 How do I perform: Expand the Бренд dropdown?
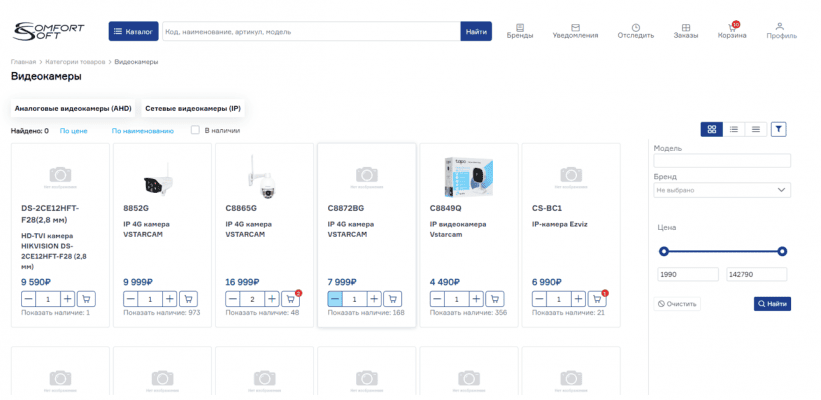tap(721, 189)
